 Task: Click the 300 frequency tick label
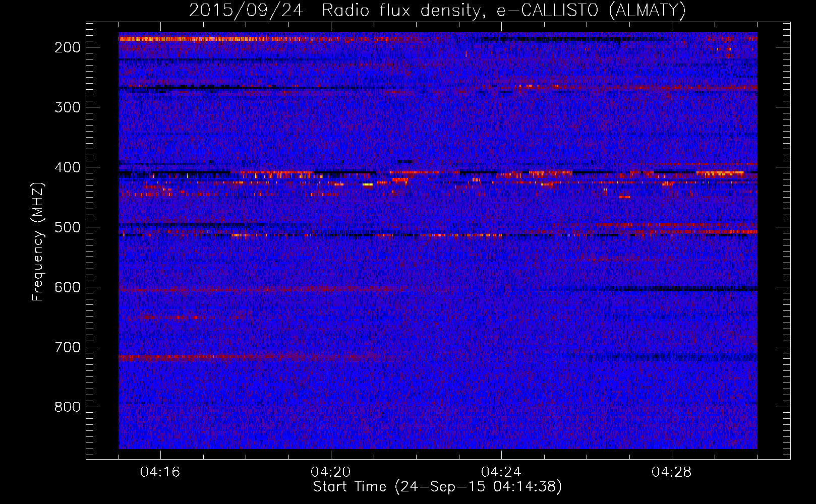point(68,107)
